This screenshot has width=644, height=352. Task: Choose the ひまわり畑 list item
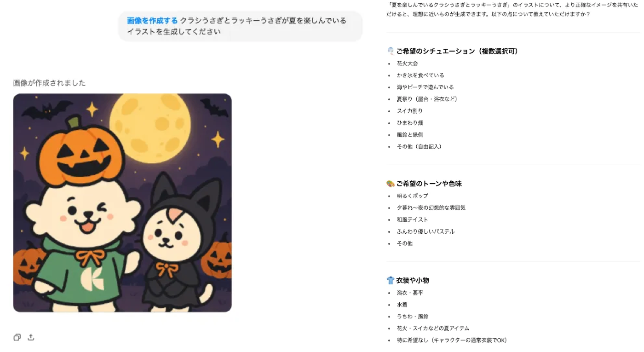point(410,123)
